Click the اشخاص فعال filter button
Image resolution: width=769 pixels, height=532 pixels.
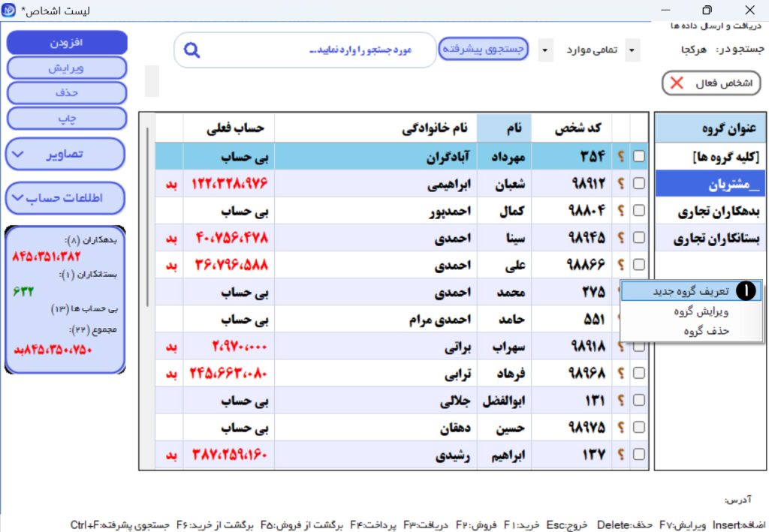point(711,83)
